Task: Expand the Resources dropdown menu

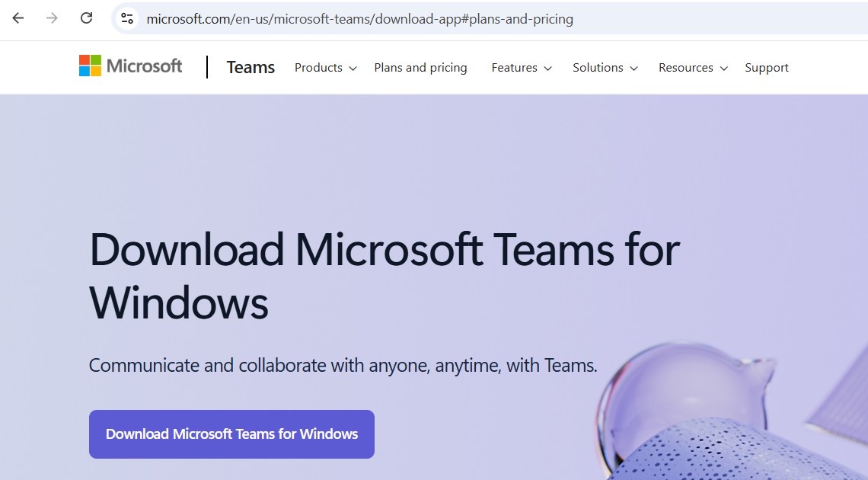Action: (x=686, y=68)
